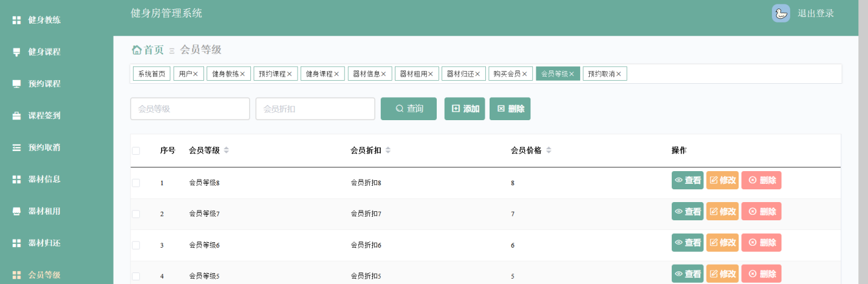868x284 pixels.
Task: Tick the checkbox for row 会员等级5
Action: [x=136, y=276]
